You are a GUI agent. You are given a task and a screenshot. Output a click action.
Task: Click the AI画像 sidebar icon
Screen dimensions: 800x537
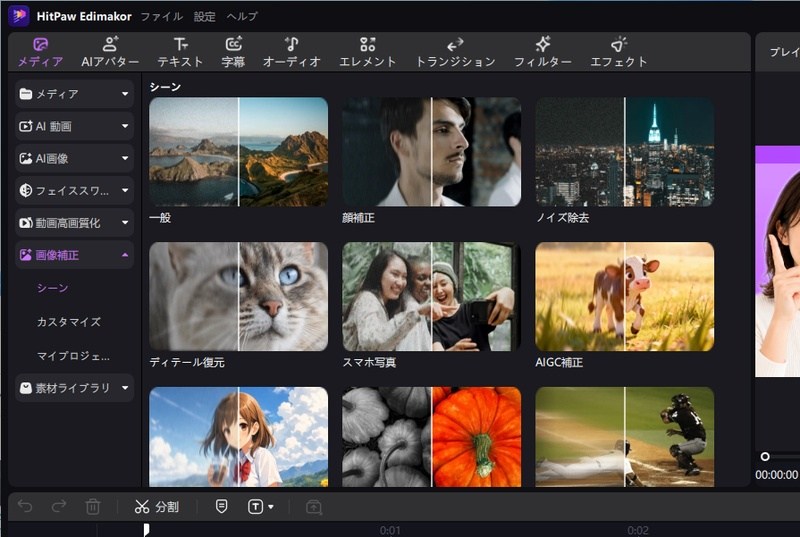tap(26, 158)
